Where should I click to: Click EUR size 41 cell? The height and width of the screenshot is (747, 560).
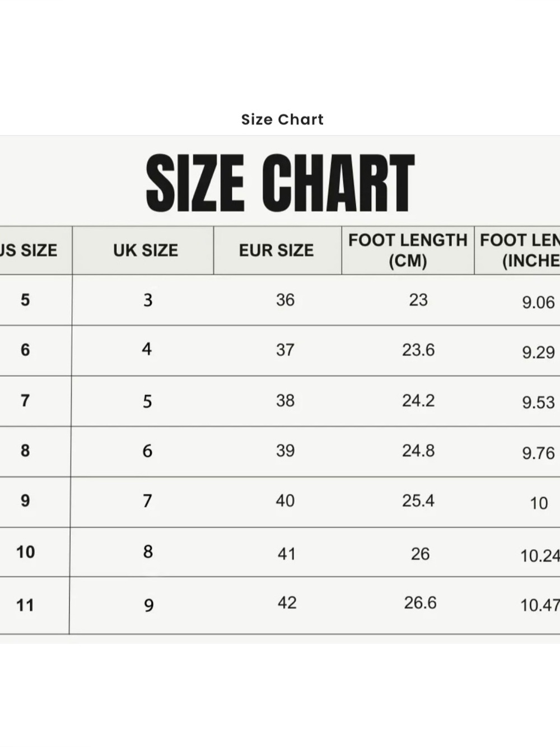click(x=286, y=554)
